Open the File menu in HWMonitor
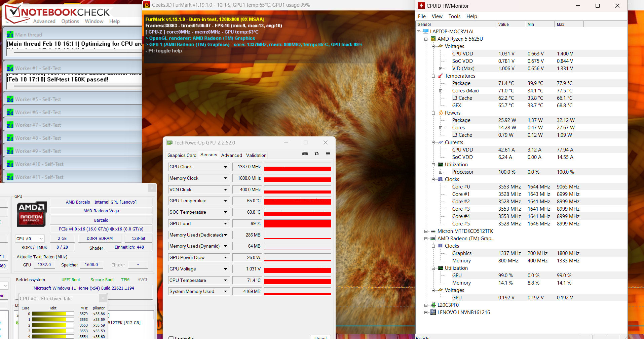This screenshot has height=339, width=644. point(422,16)
